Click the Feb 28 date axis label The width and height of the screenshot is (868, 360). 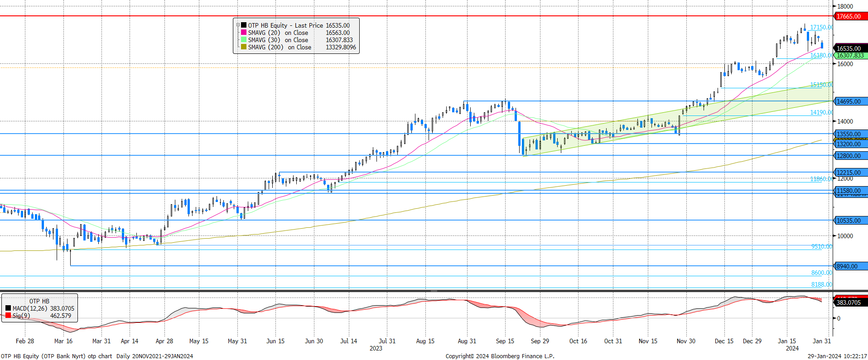pos(25,341)
